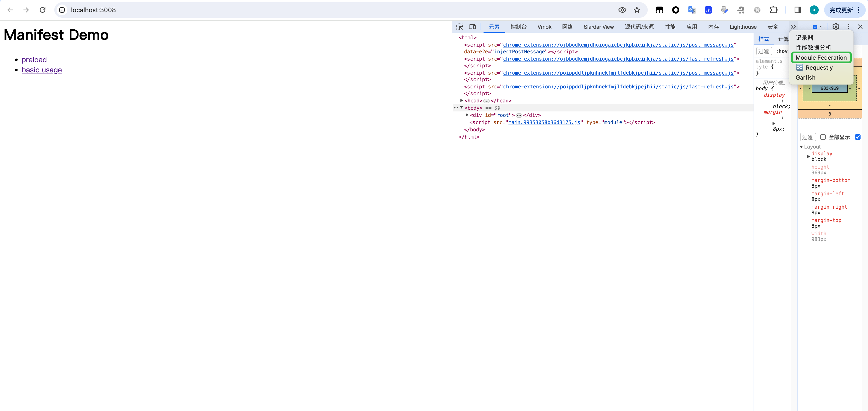Open DevTools settings gear

(x=836, y=27)
